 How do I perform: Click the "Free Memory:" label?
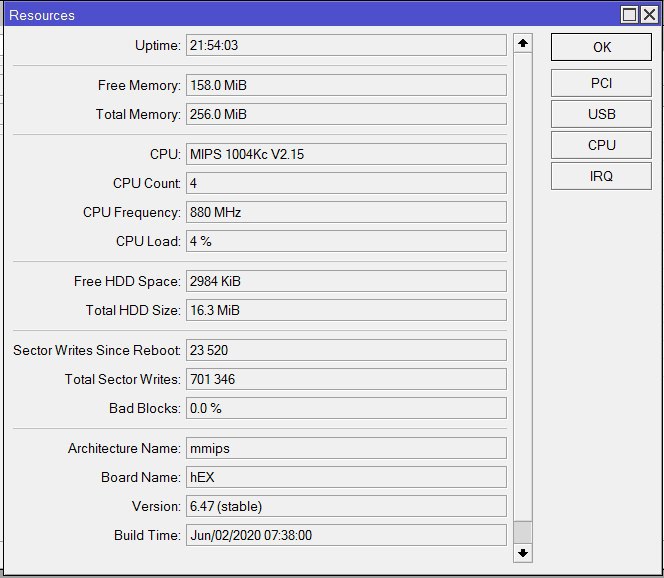(x=139, y=85)
